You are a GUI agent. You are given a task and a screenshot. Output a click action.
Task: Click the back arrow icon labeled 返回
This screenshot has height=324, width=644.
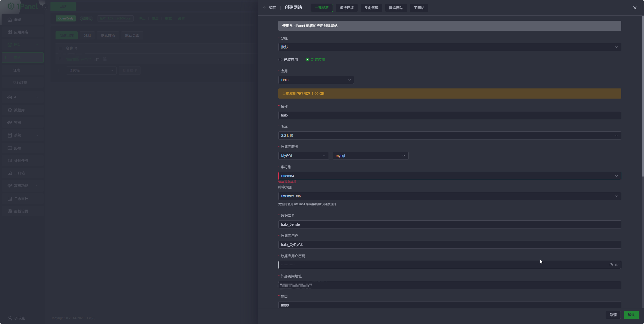pyautogui.click(x=265, y=8)
